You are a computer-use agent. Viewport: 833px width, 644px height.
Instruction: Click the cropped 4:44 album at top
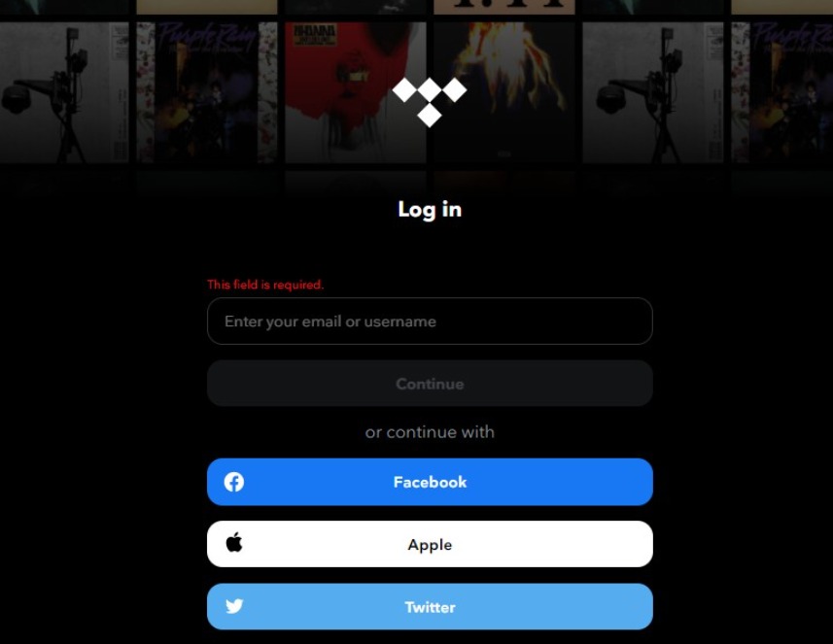(504, 7)
